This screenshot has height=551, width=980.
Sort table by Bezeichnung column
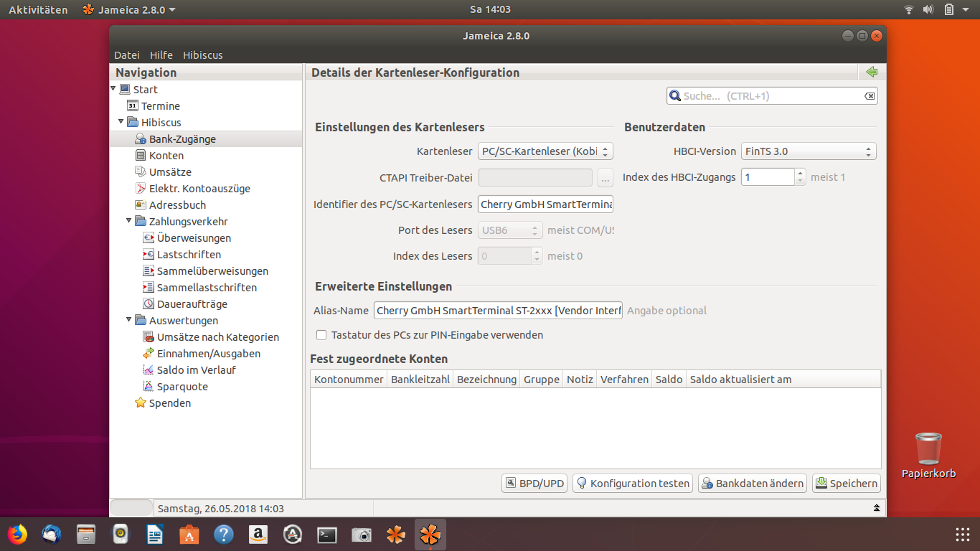[486, 379]
